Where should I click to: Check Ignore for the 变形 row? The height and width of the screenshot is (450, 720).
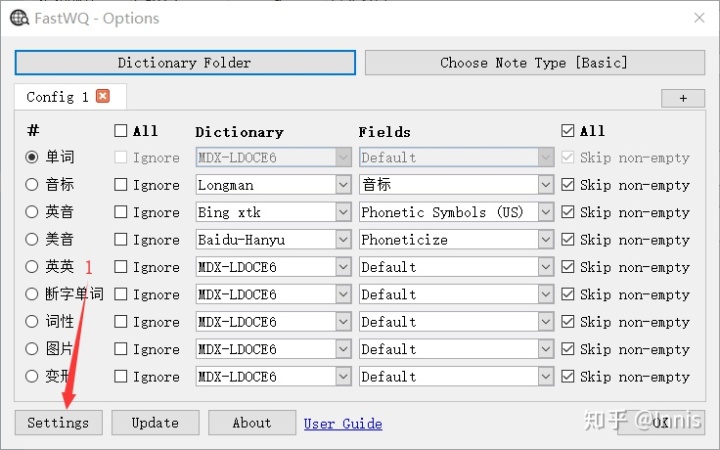coord(120,377)
